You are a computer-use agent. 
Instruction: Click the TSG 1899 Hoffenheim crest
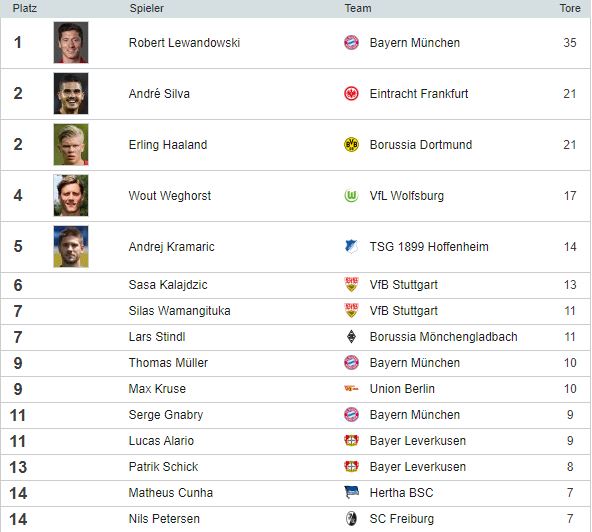pyautogui.click(x=351, y=247)
